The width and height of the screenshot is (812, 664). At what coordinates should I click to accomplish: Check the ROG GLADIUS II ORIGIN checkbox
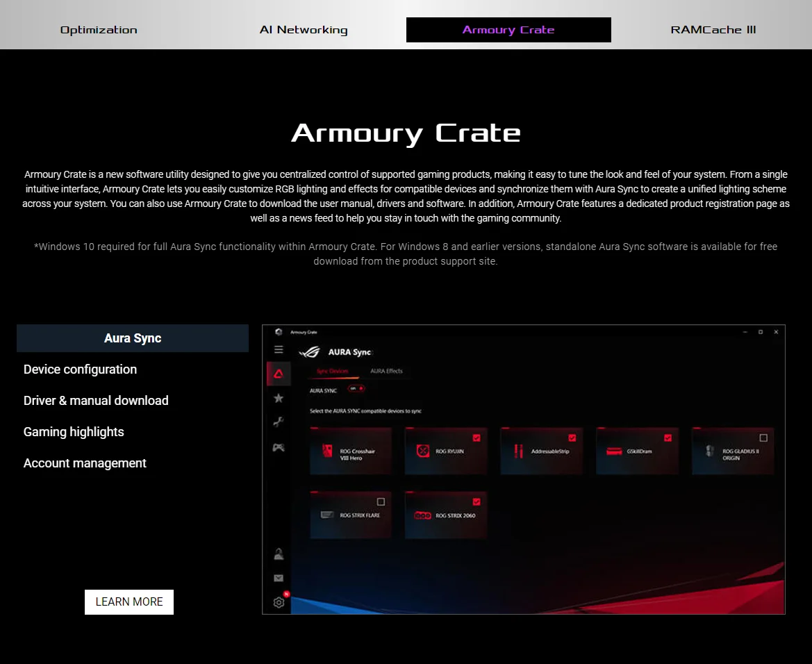tap(763, 438)
